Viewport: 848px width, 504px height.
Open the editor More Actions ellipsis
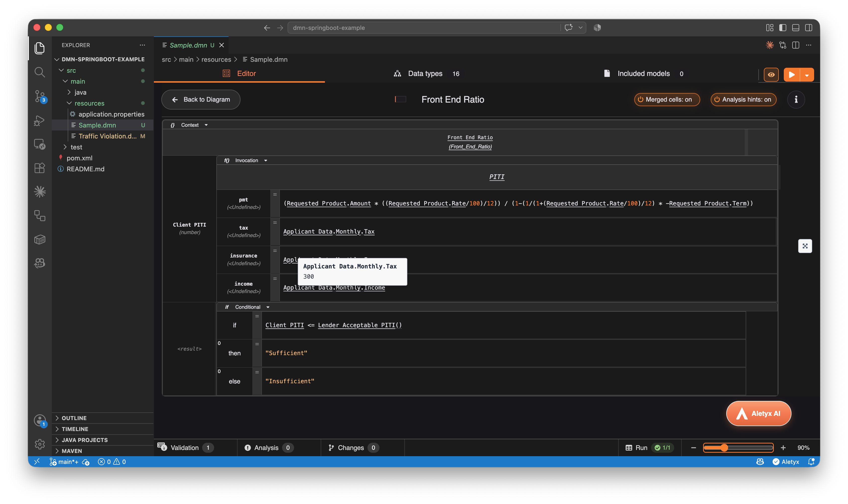pos(809,45)
